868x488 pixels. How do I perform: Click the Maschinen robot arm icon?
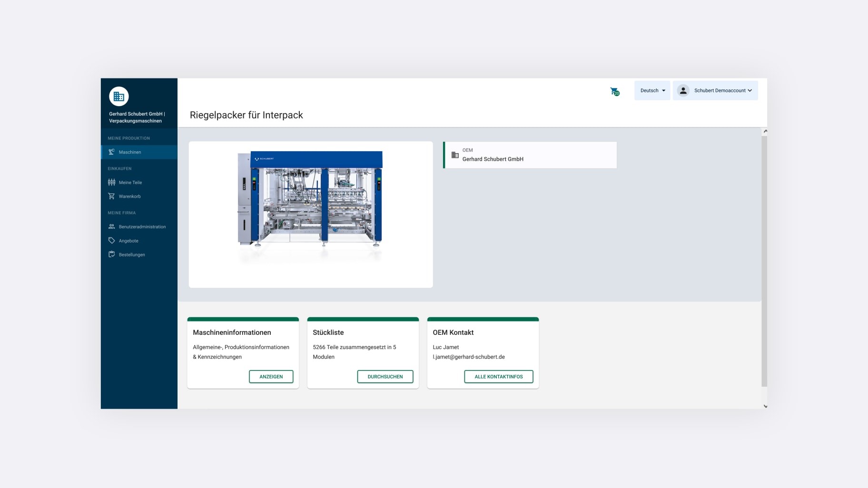pyautogui.click(x=111, y=152)
